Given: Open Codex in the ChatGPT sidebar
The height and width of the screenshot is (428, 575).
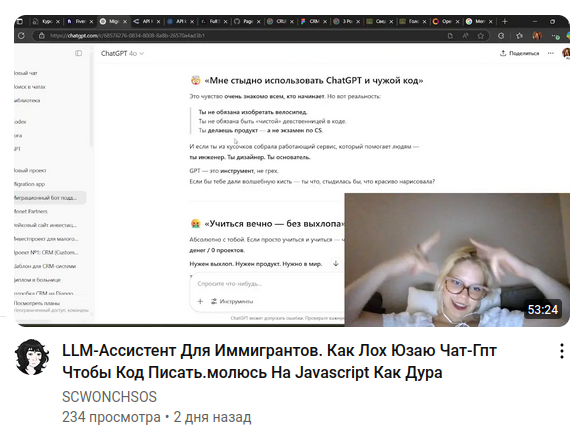Looking at the screenshot, I should click(20, 122).
